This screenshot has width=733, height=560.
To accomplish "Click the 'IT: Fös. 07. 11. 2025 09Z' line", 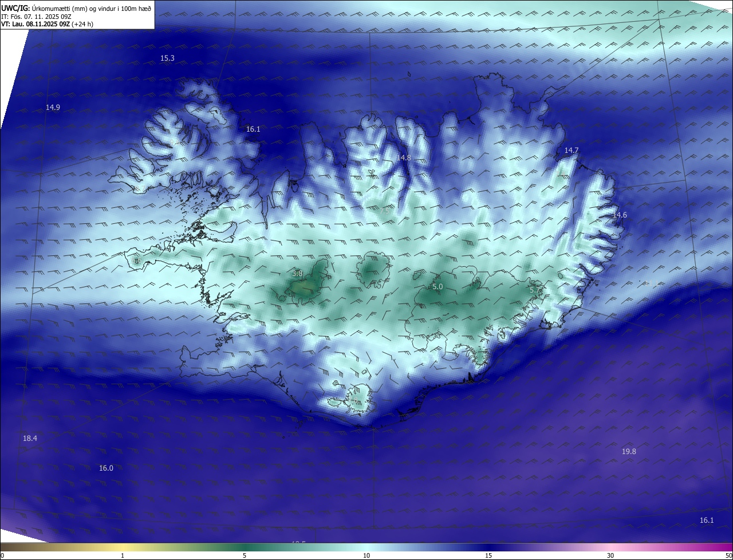I will [36, 17].
